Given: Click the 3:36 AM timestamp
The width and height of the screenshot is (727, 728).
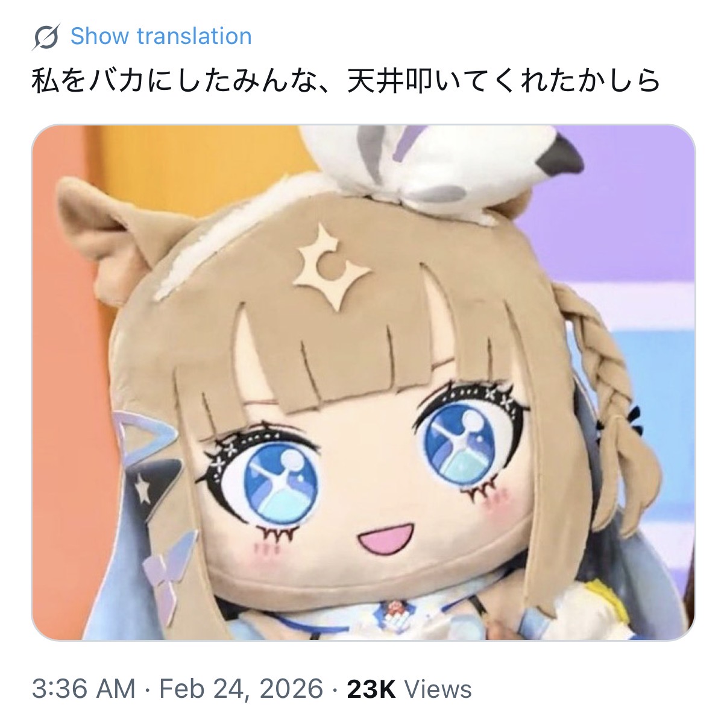Looking at the screenshot, I should pyautogui.click(x=83, y=689).
